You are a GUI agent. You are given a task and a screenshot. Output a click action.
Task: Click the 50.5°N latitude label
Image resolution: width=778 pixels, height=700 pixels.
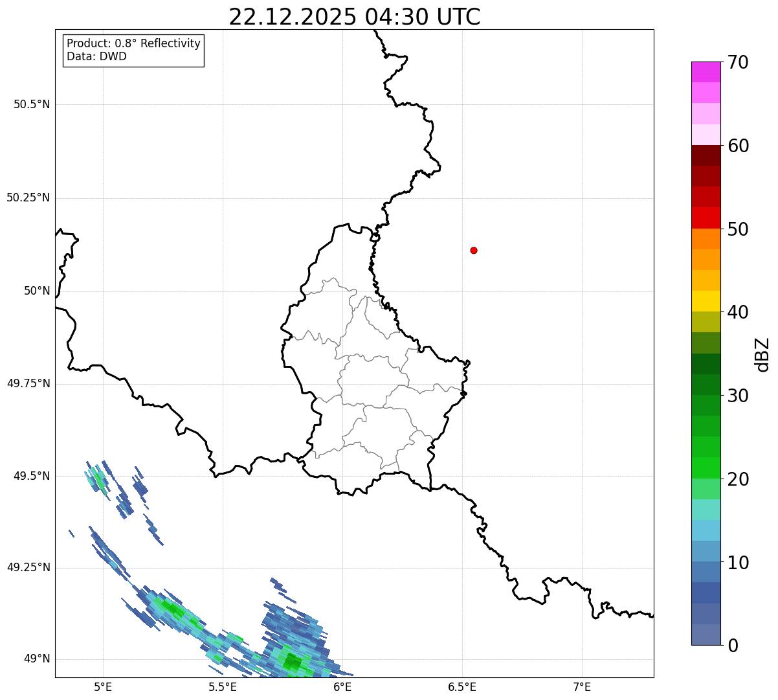(32, 104)
